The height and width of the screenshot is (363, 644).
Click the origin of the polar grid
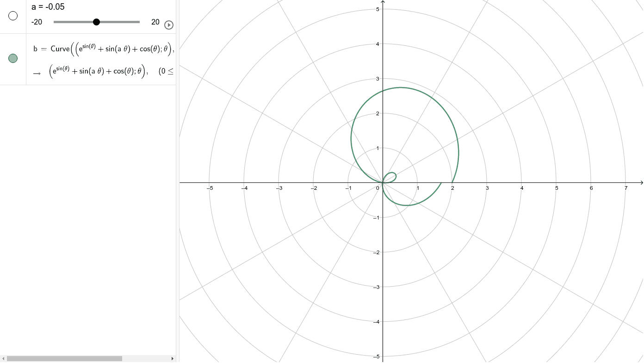pyautogui.click(x=382, y=182)
